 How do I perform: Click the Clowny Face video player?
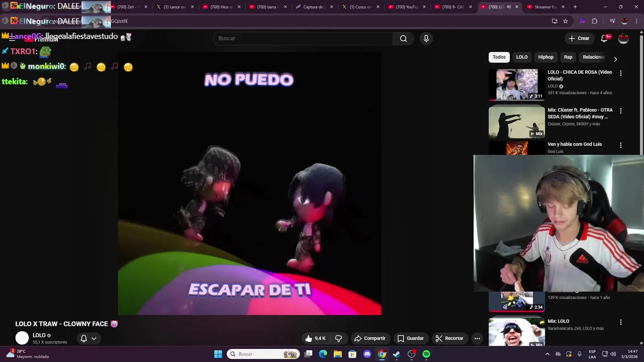[250, 184]
